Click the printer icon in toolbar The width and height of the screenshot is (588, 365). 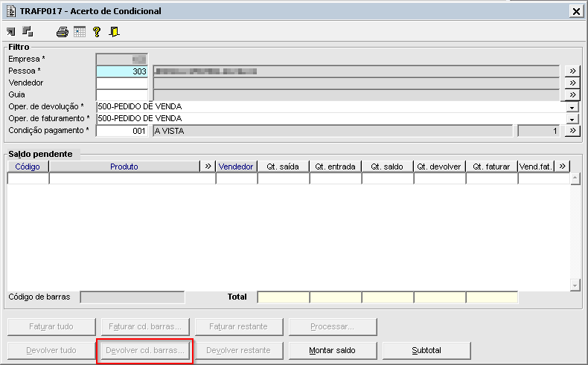[x=63, y=32]
